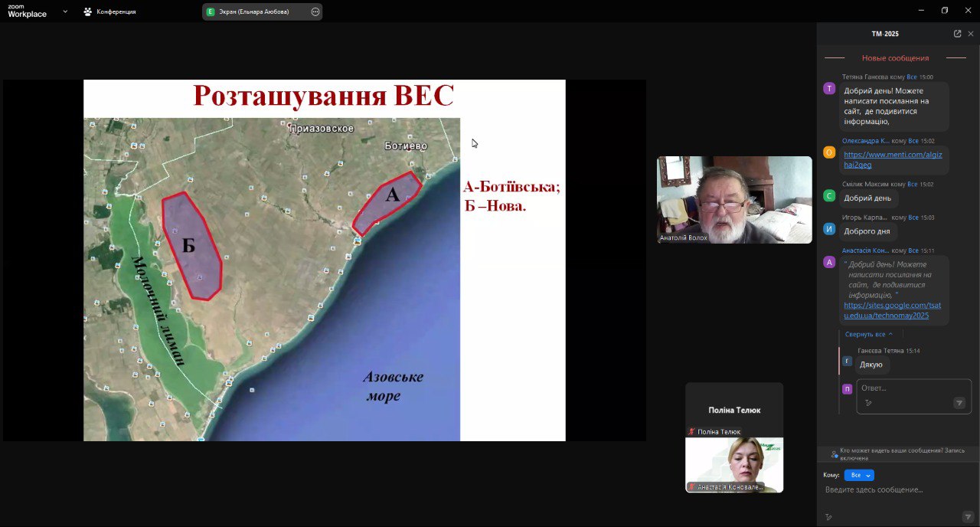Click Игорь Карпа avatar И
Image resolution: width=980 pixels, height=527 pixels.
pos(829,228)
